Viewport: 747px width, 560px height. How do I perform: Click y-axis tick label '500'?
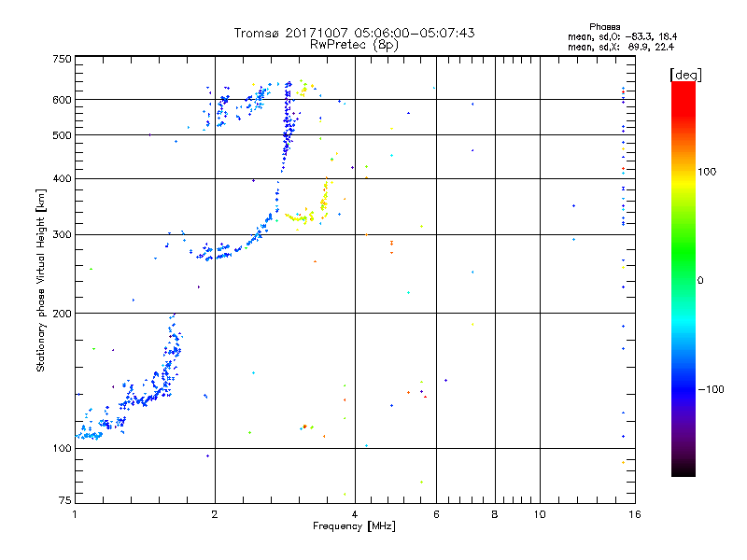pos(62,135)
